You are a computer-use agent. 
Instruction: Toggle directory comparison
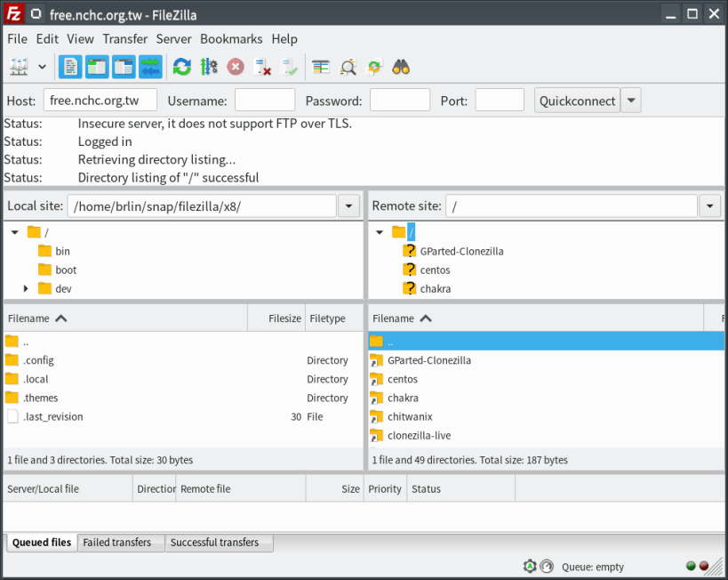348,67
